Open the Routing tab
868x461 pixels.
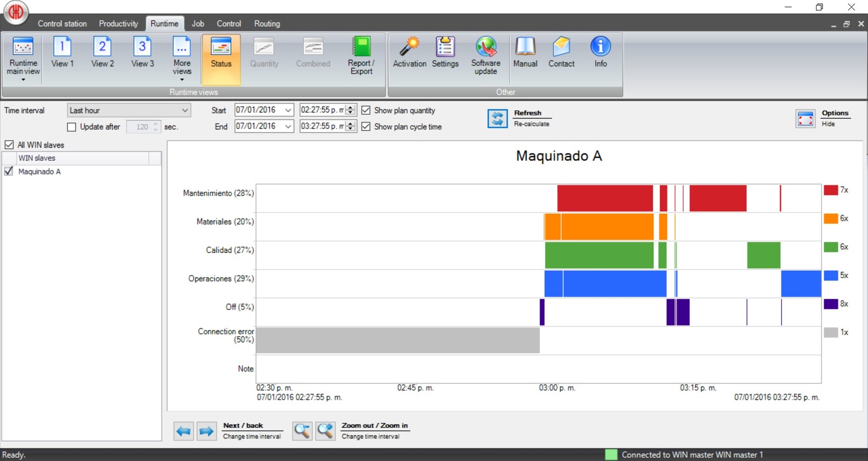(267, 23)
